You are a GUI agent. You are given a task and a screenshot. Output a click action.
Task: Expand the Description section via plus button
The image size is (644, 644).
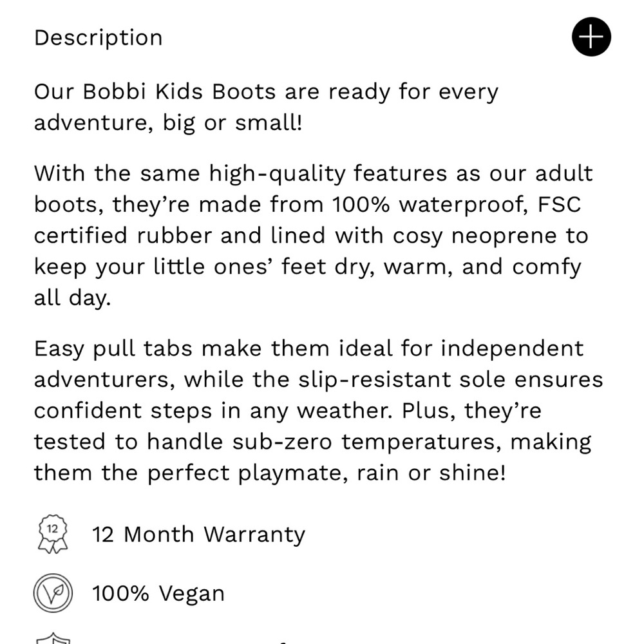(x=591, y=37)
